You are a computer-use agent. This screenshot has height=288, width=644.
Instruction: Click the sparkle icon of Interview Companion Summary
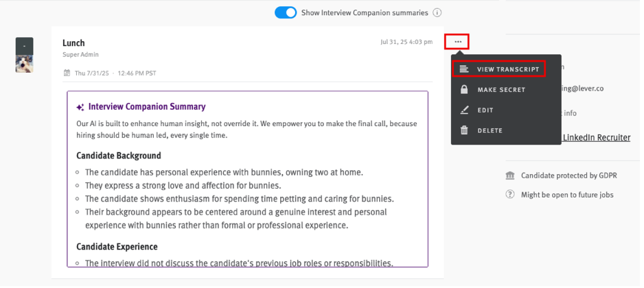80,107
